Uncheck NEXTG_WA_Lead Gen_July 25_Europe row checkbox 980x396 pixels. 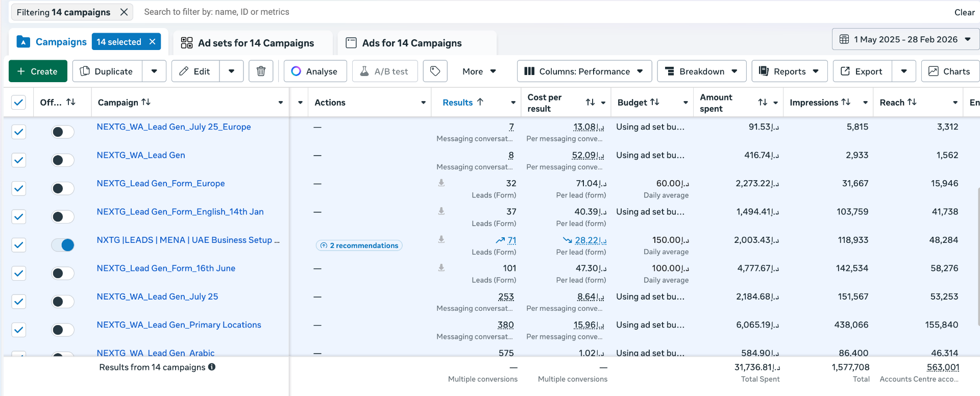(x=18, y=132)
